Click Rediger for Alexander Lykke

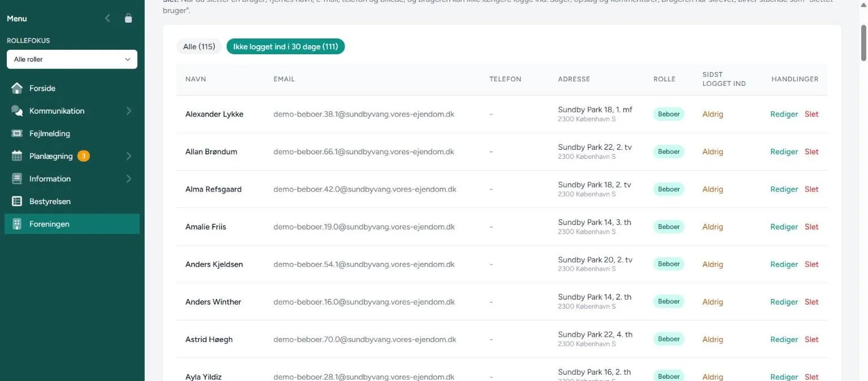coord(784,114)
